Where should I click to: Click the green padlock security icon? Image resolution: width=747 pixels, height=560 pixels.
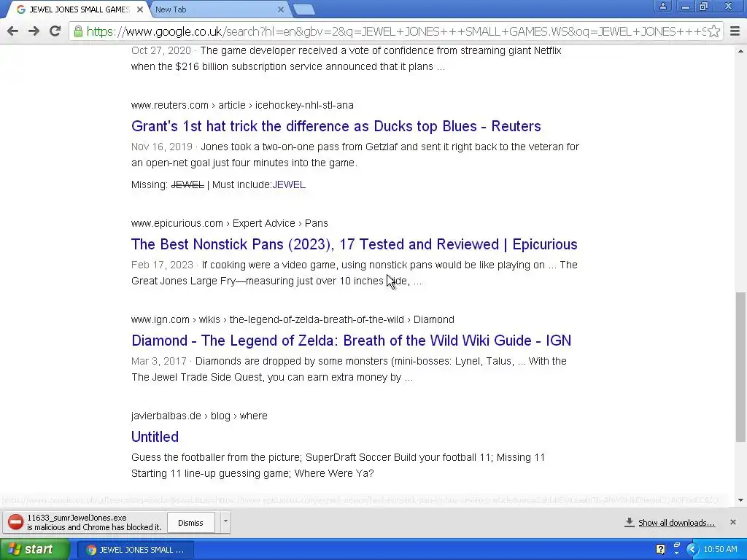(78, 31)
